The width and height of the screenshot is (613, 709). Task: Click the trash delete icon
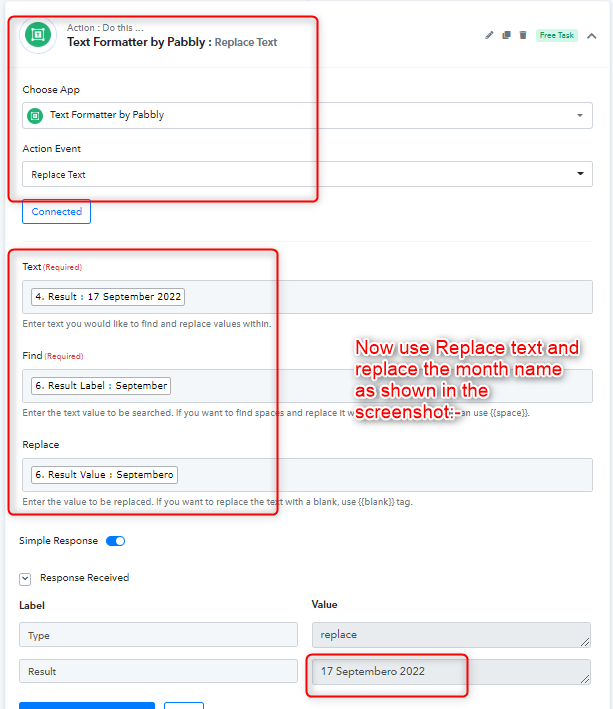pyautogui.click(x=523, y=35)
